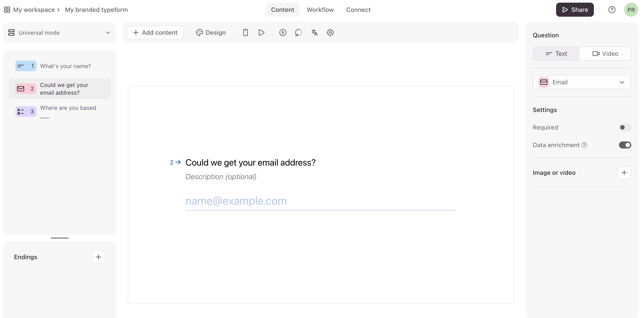Add an image or video with plus
Screen dimensions: 644x318
pyautogui.click(x=624, y=173)
